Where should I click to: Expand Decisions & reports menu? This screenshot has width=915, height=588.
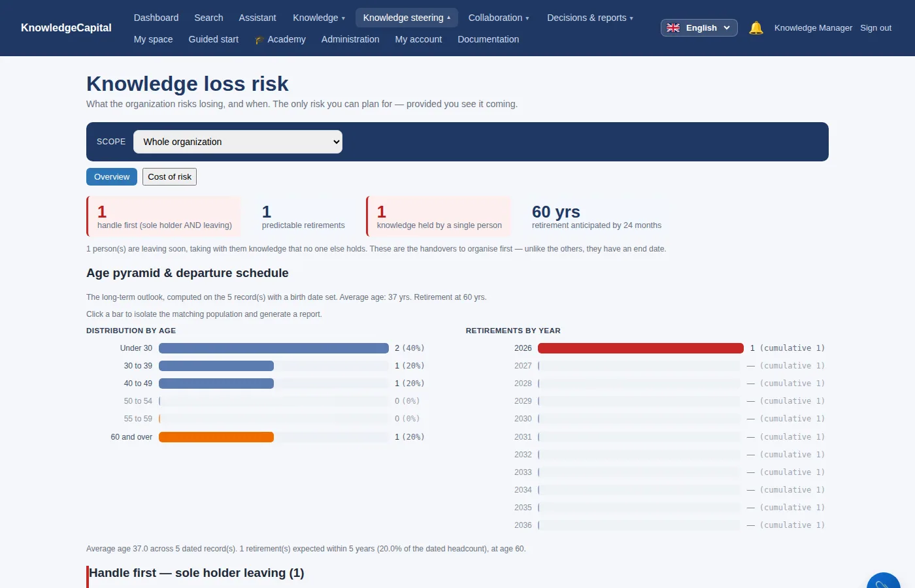(x=590, y=18)
